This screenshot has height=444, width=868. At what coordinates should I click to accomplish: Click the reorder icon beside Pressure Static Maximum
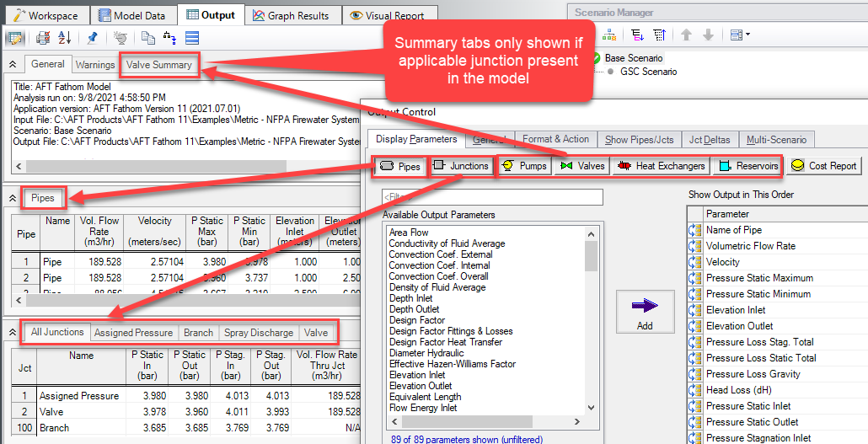[x=694, y=278]
